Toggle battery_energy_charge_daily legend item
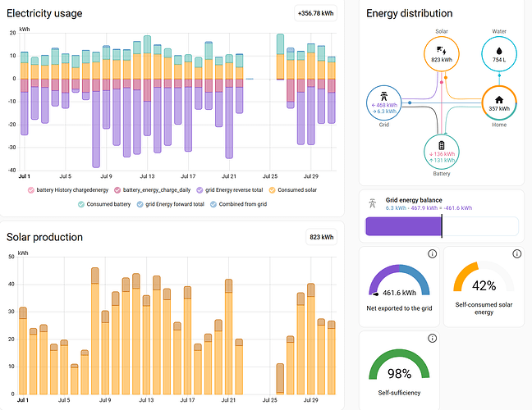 coord(153,190)
